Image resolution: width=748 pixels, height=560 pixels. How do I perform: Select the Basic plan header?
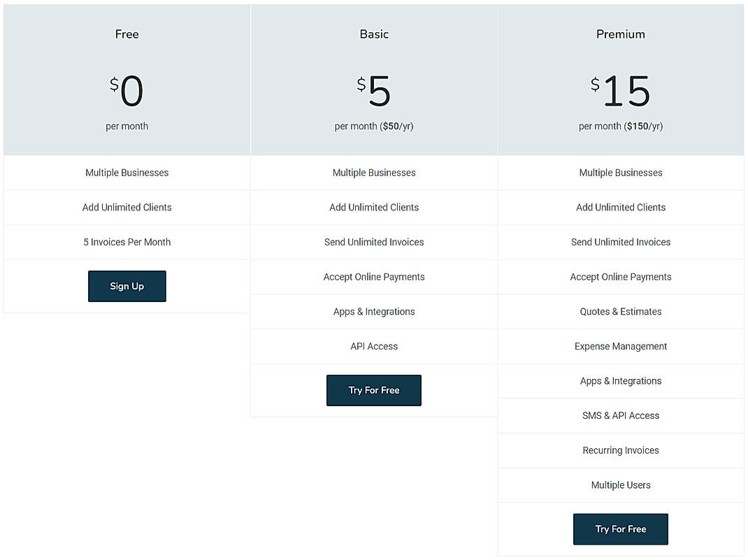tap(373, 34)
